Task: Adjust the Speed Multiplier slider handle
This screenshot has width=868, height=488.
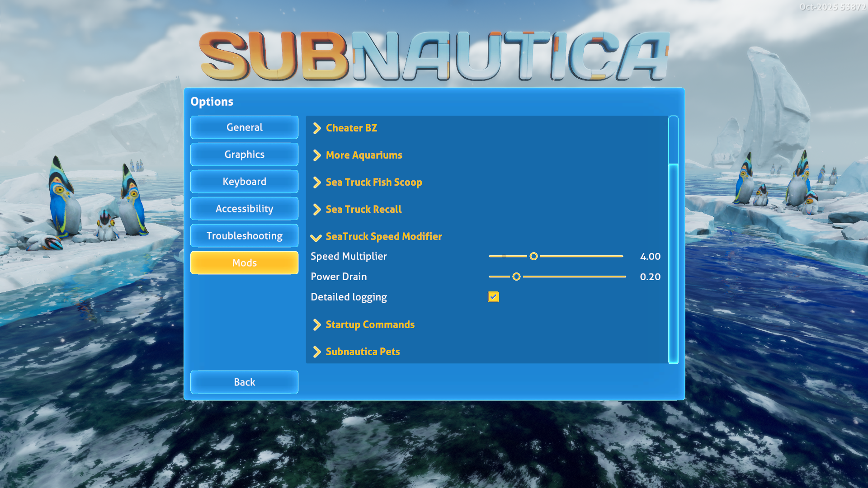Action: point(533,257)
